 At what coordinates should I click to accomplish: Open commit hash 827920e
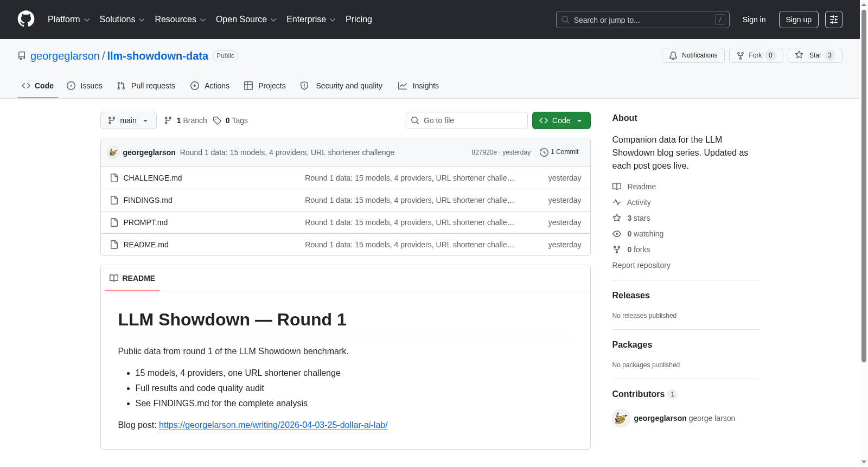(484, 152)
